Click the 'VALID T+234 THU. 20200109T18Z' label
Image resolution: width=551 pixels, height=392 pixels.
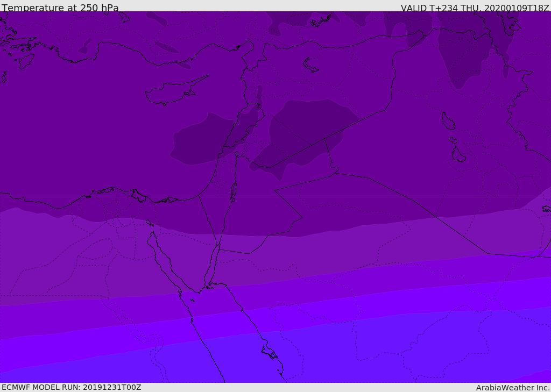click(x=475, y=8)
